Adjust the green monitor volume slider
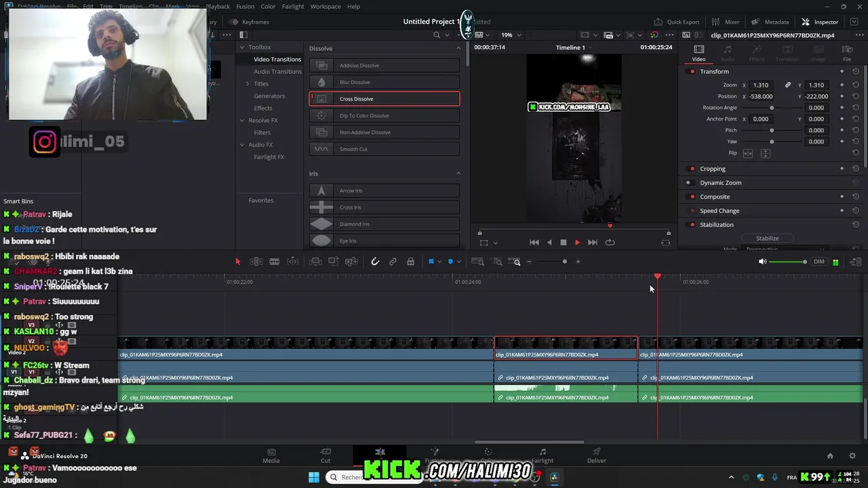 pyautogui.click(x=789, y=262)
